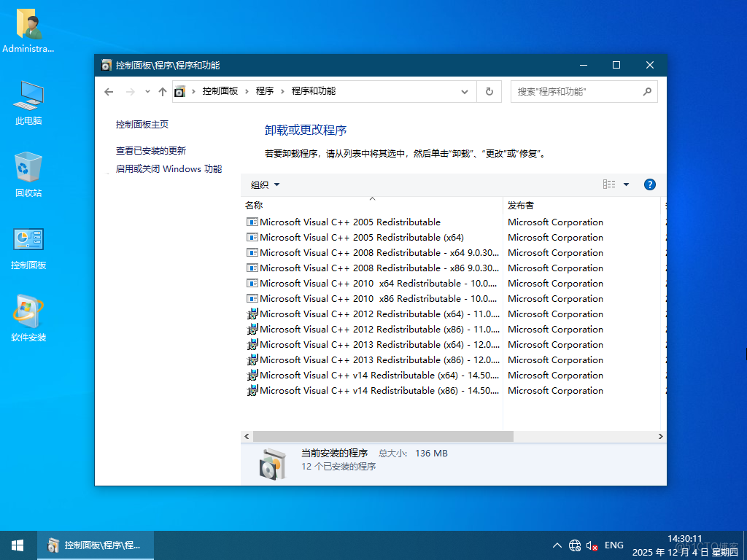The height and width of the screenshot is (560, 747).
Task: Select the Microsoft Visual C++ 2005 Redistributable entry
Action: [343, 222]
